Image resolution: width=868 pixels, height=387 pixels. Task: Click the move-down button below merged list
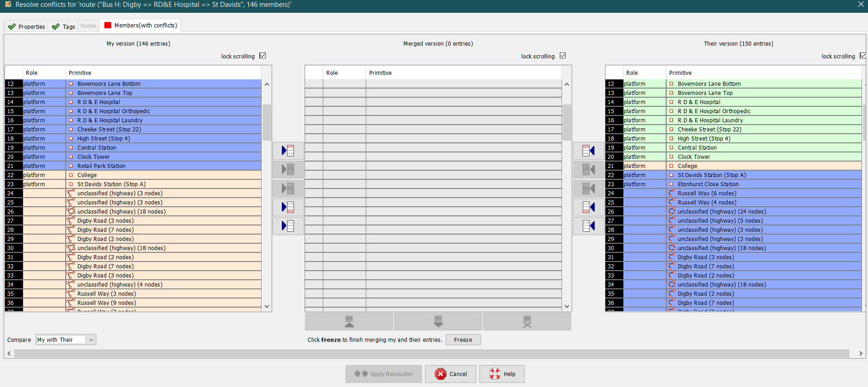coord(438,322)
